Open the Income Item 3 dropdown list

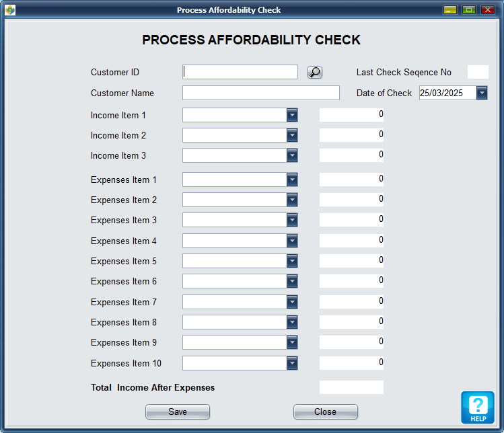(x=292, y=155)
